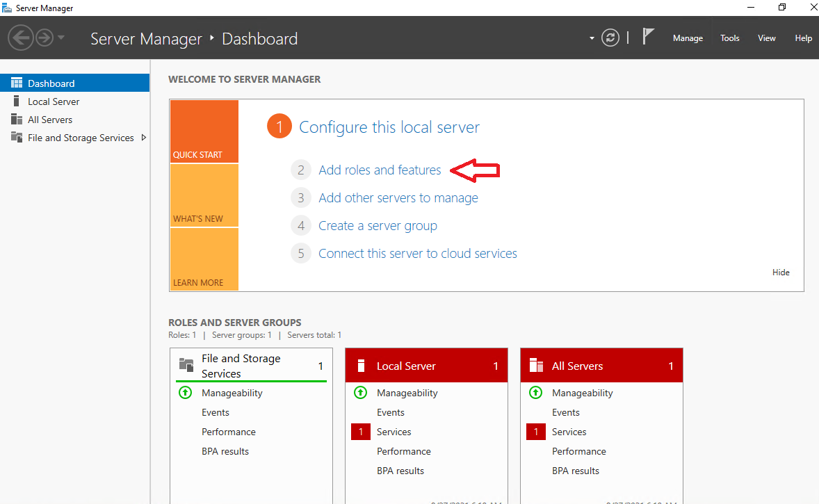
Task: Click Create a server group
Action: pyautogui.click(x=378, y=225)
